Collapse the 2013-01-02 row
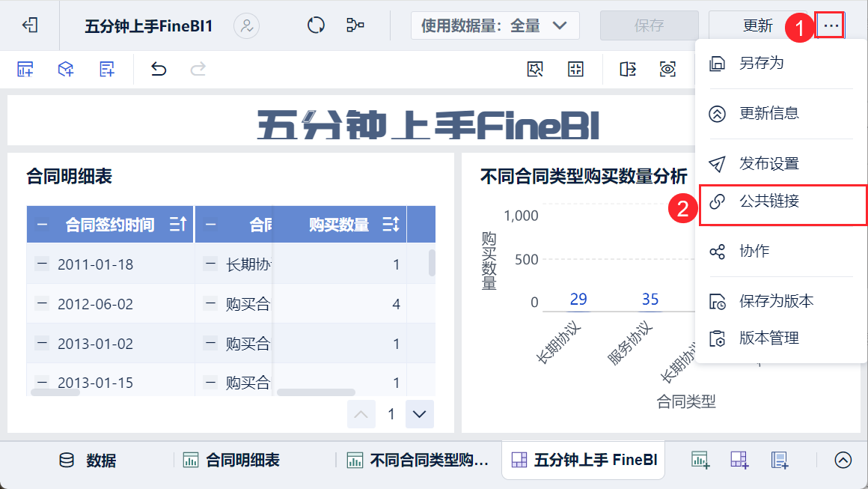The width and height of the screenshot is (868, 489). (x=42, y=343)
